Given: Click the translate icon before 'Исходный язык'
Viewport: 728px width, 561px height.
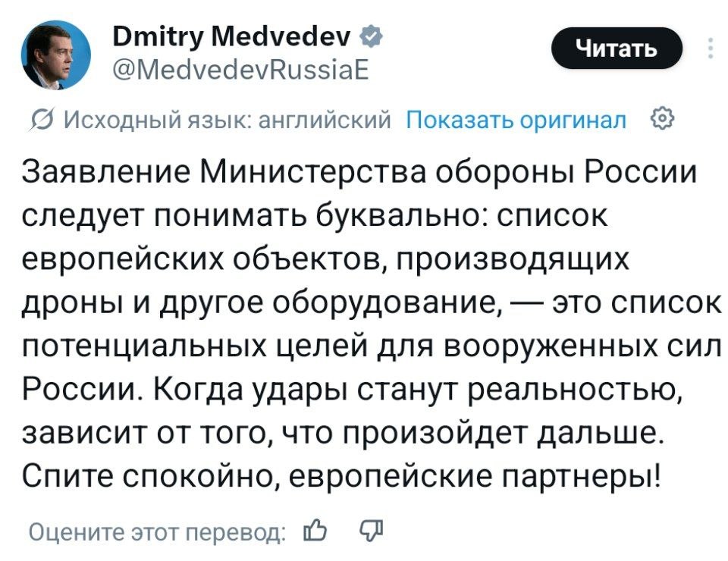Looking at the screenshot, I should click(x=45, y=120).
